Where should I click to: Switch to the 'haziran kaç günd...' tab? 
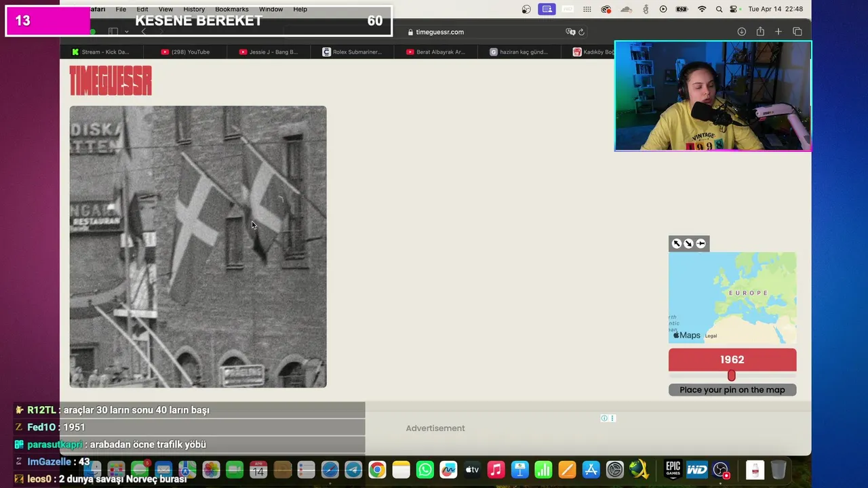click(519, 52)
